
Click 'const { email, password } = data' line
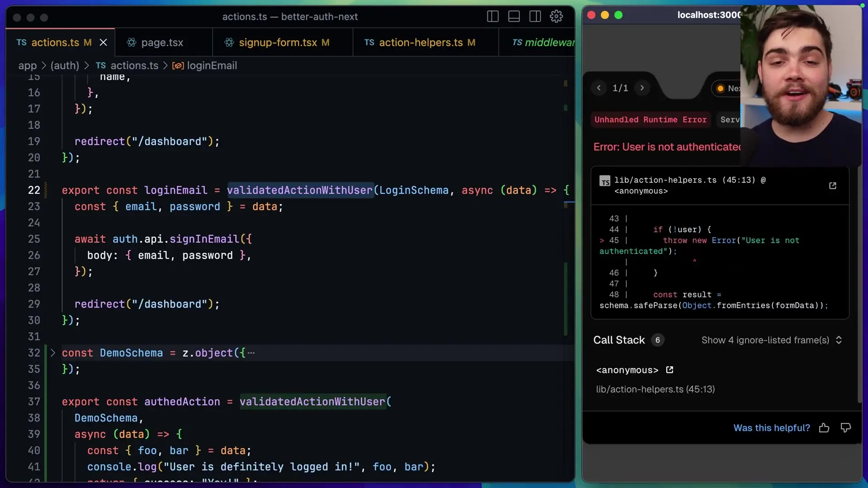tap(179, 206)
